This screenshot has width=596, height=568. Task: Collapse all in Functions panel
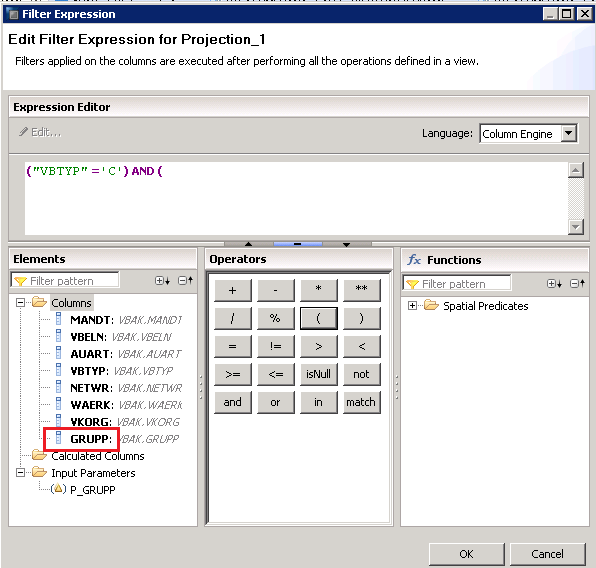(577, 284)
